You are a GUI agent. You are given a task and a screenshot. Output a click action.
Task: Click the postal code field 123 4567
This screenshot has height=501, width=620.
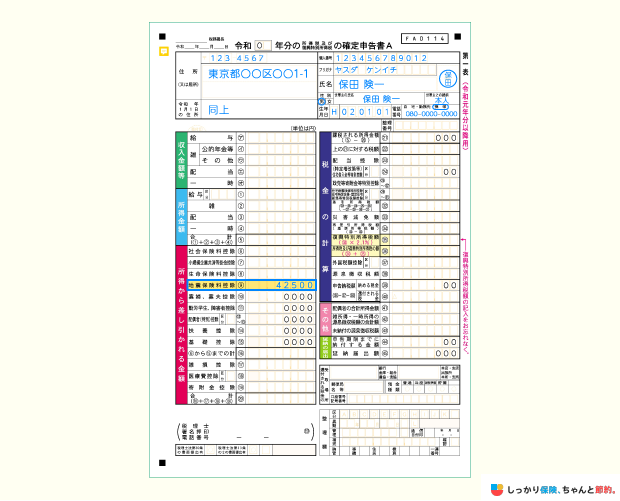coord(236,58)
